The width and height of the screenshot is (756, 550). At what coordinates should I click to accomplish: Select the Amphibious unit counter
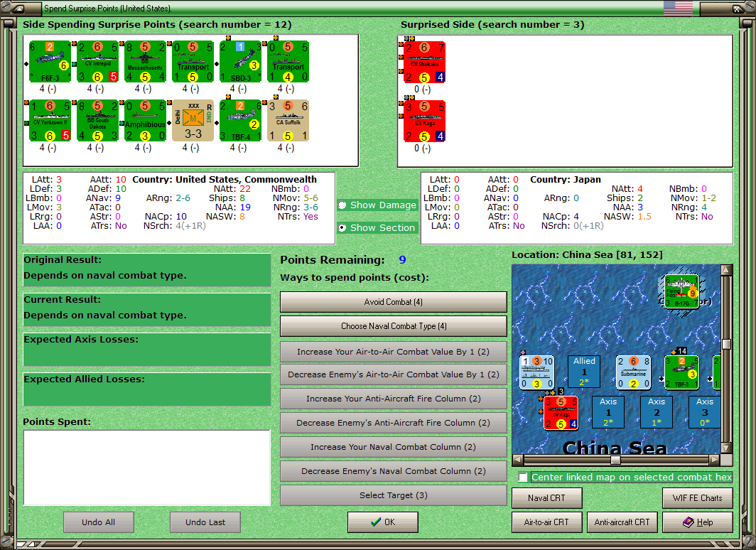145,121
